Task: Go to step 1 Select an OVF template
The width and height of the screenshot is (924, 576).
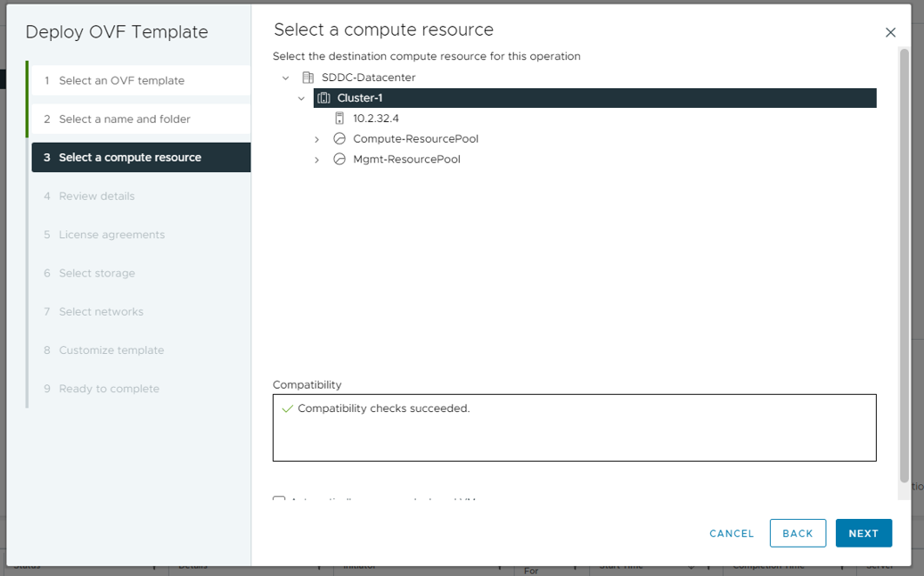Action: point(122,80)
